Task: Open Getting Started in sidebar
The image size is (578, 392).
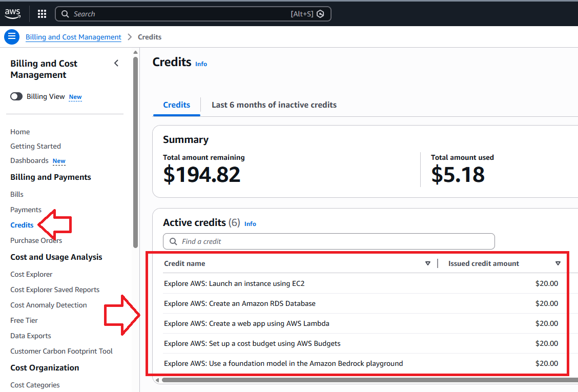Action: click(x=35, y=147)
